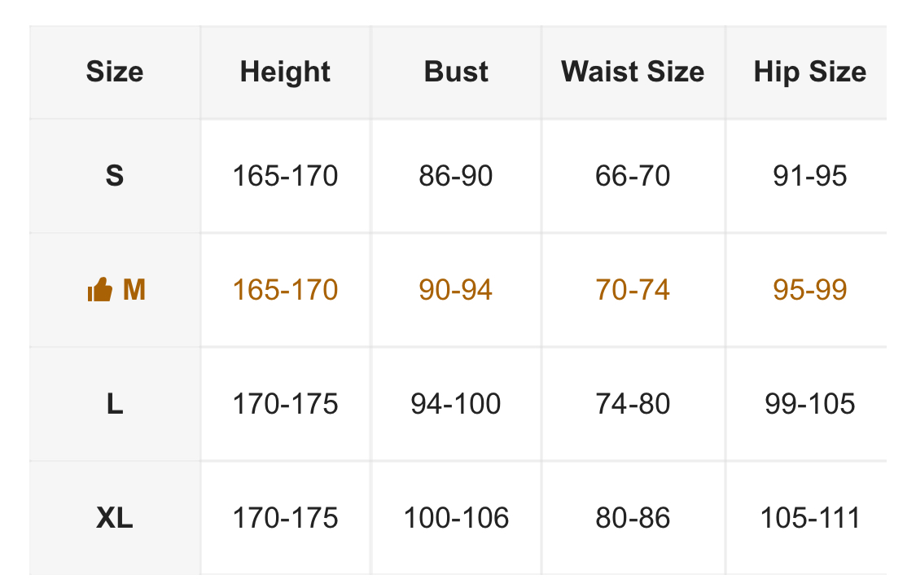
Task: Click the Bust column header
Action: (456, 72)
